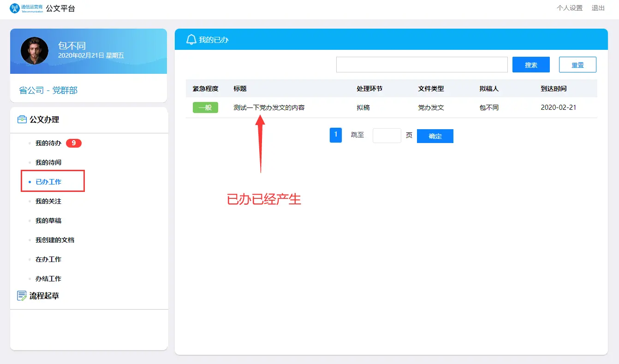619x364 pixels.
Task: Click the briefcase icon next to 公文办理
Action: pos(22,119)
